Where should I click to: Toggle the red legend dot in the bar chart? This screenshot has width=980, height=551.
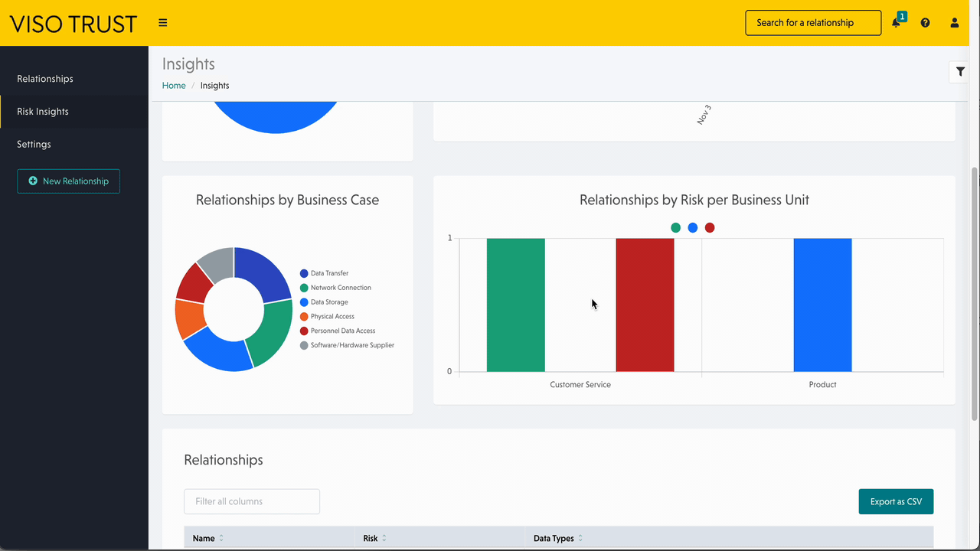pos(710,228)
